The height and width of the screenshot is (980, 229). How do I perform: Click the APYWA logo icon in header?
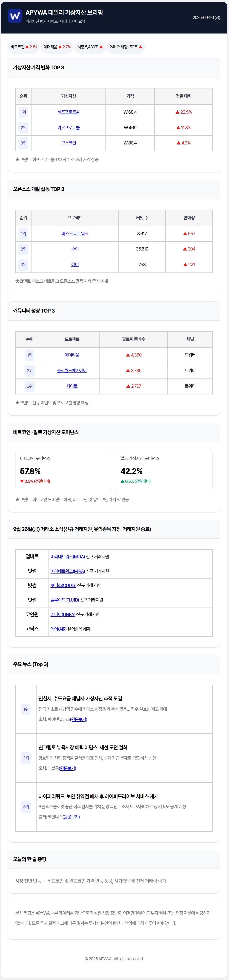pos(15,16)
